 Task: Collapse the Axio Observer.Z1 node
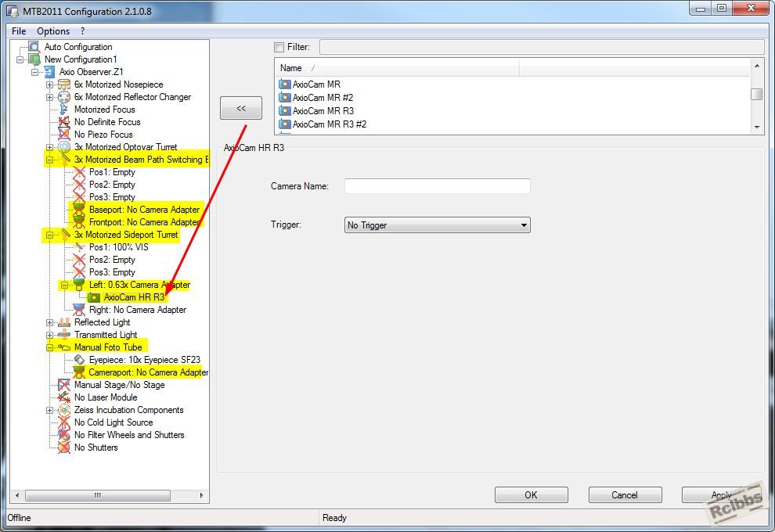coord(34,72)
